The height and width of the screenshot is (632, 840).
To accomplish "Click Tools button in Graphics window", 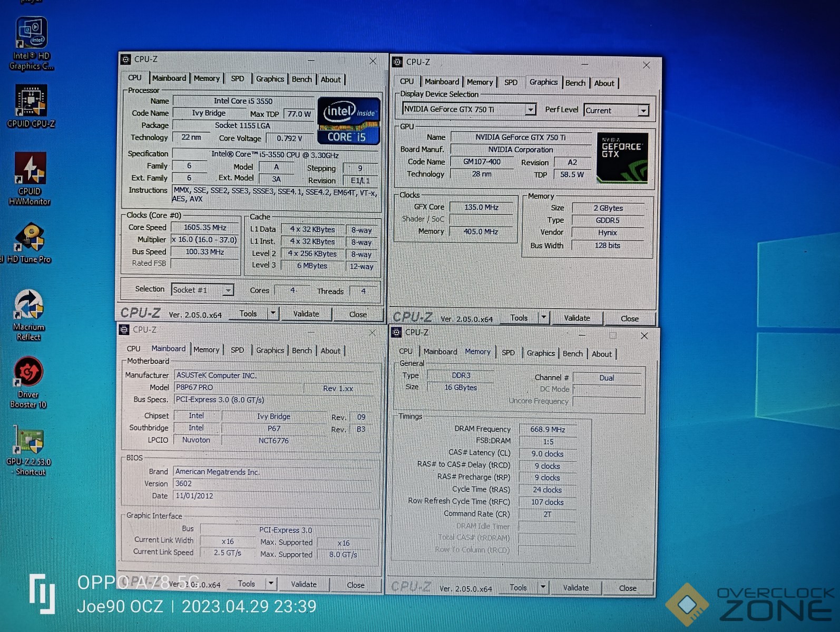I will coord(519,318).
